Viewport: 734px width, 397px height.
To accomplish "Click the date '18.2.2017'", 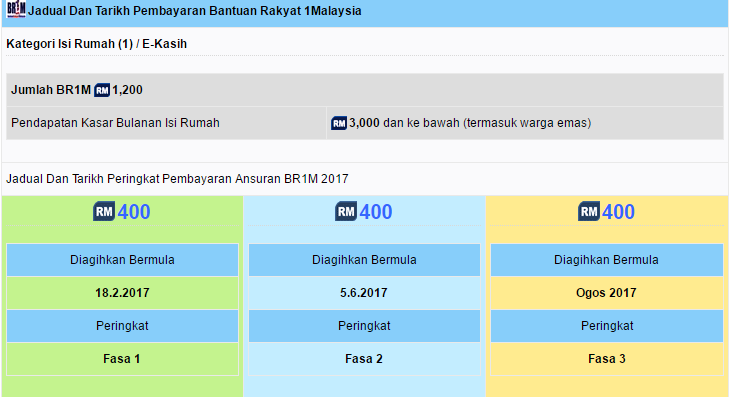I will [123, 293].
